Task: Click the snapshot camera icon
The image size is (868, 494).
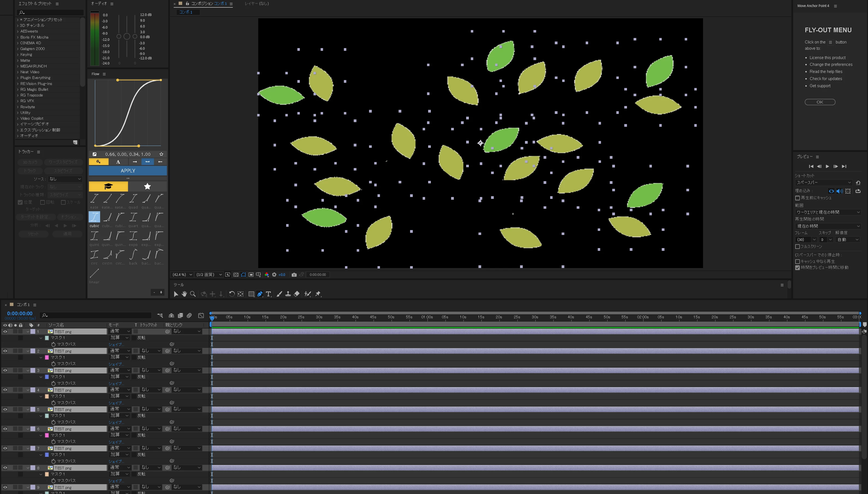Action: pos(294,275)
